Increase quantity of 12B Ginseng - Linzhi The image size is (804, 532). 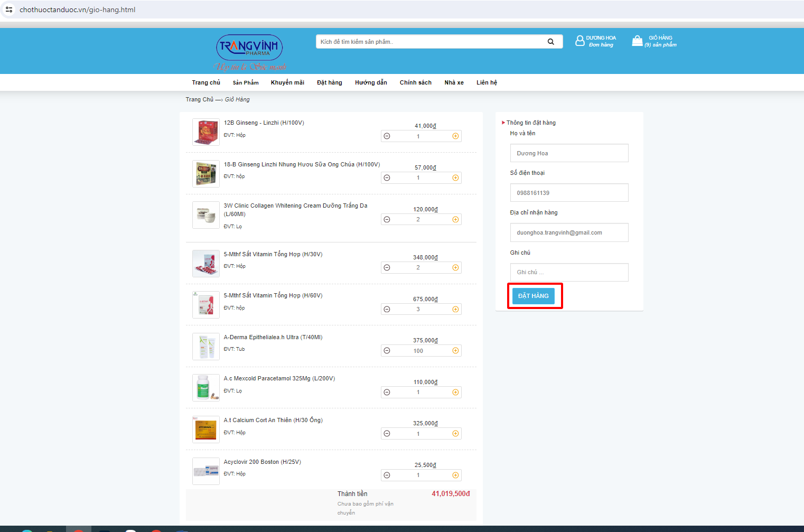pyautogui.click(x=455, y=136)
